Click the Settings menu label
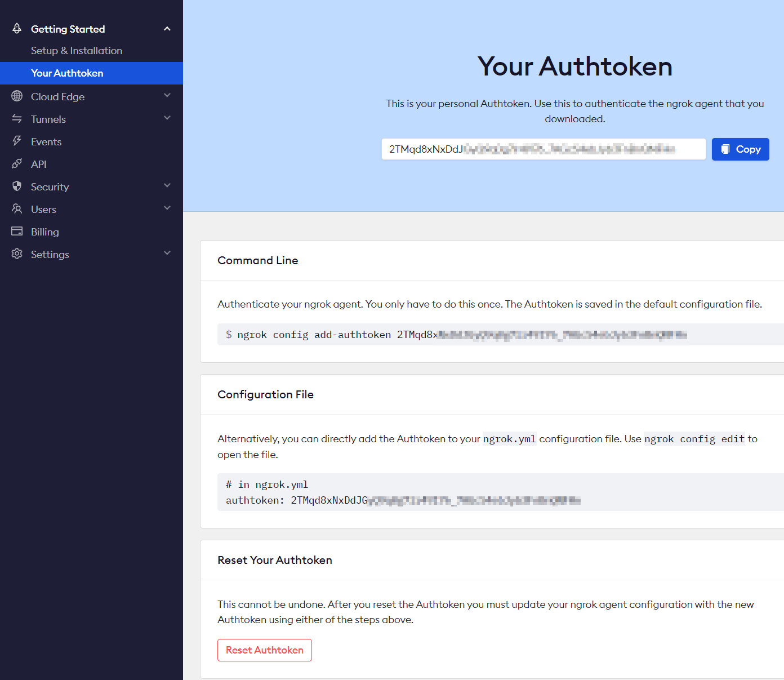Screen dimensions: 784x680 [x=50, y=255]
